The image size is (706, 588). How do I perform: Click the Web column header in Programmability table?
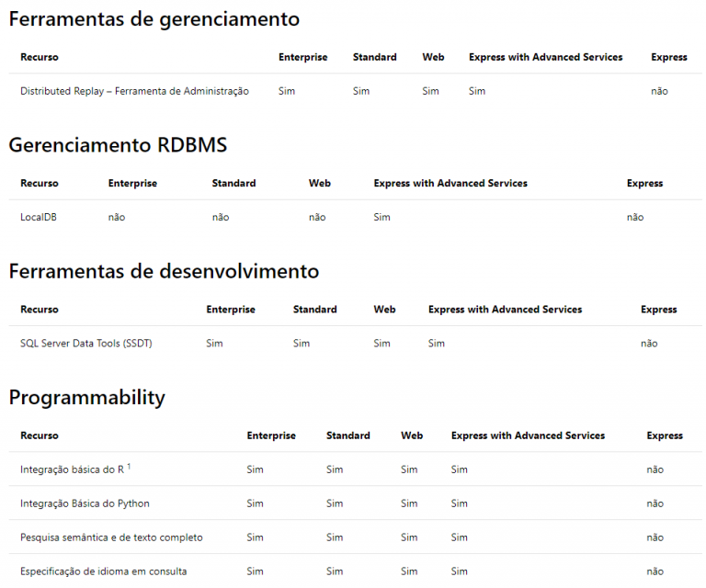pyautogui.click(x=412, y=435)
